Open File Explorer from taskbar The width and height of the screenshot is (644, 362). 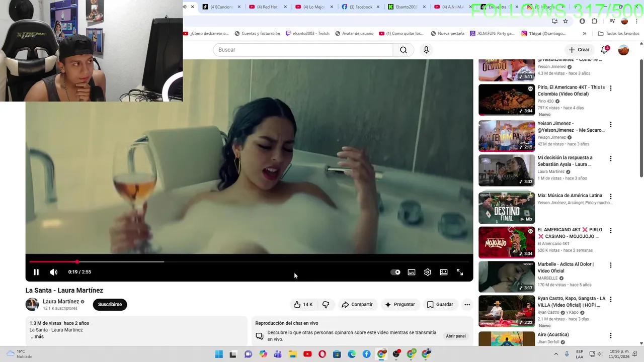tap(293, 354)
